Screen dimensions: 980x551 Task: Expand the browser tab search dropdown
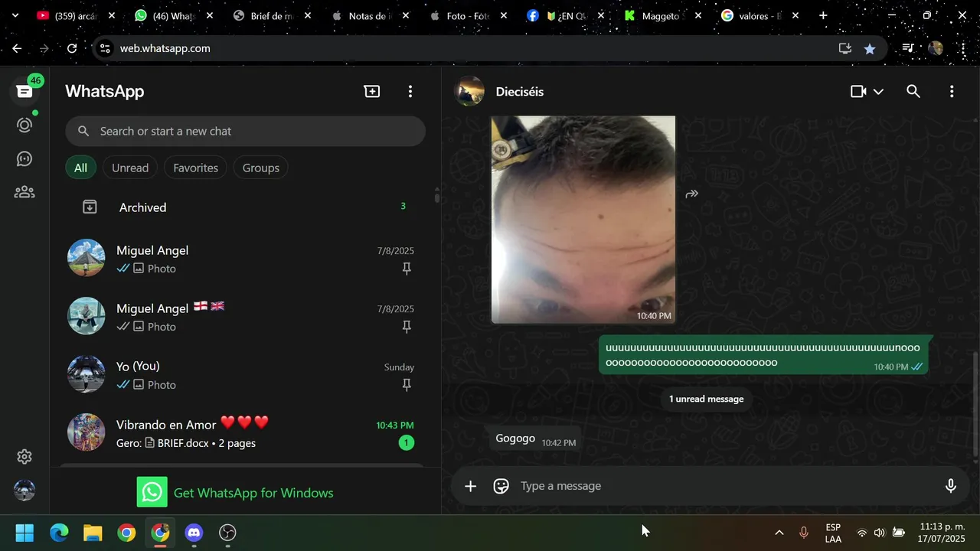point(15,15)
